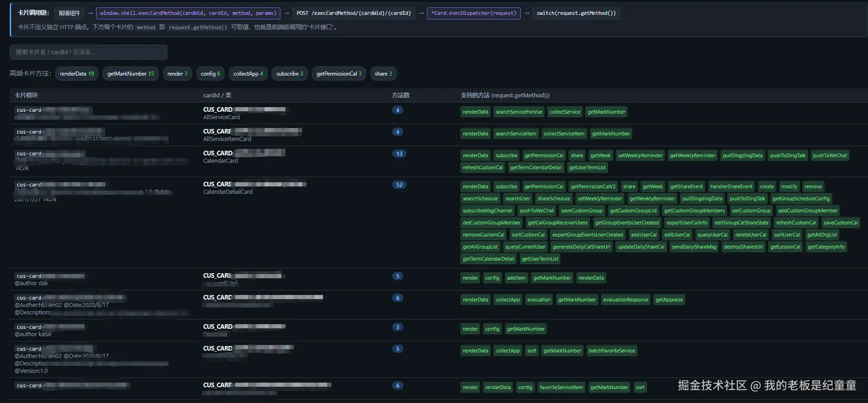Select the getMarkNumber 15 filter chip
The width and height of the screenshot is (868, 403).
[x=130, y=74]
